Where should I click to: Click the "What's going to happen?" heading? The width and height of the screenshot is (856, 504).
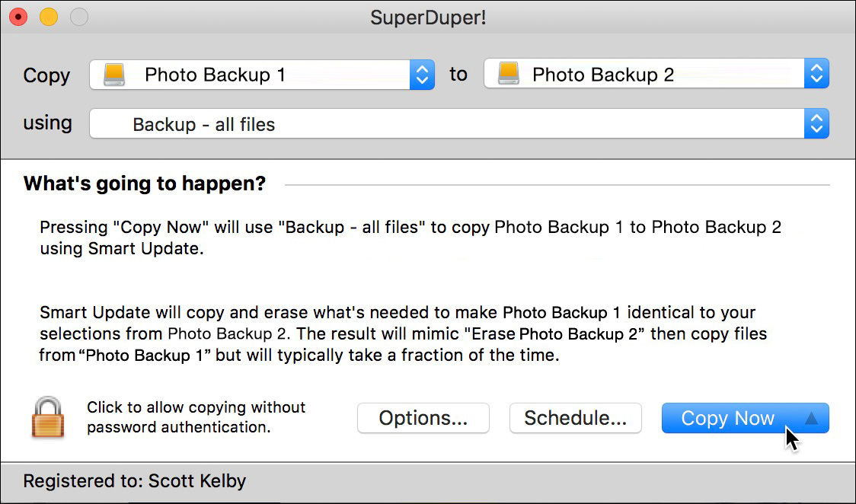143,183
